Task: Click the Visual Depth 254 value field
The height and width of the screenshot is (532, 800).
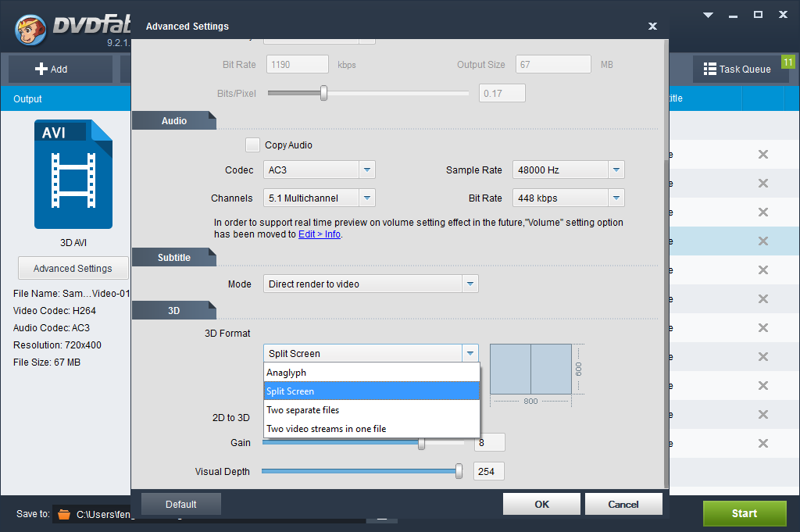Action: pos(489,471)
